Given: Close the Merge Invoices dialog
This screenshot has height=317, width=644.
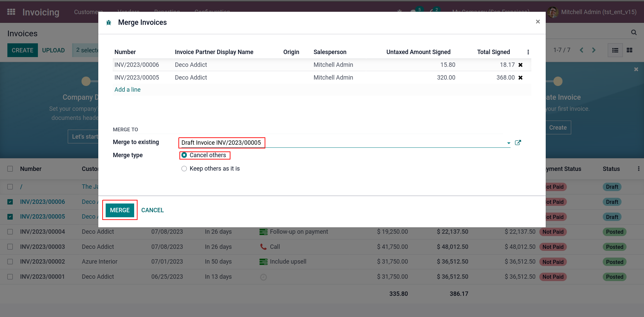Looking at the screenshot, I should coord(538,22).
